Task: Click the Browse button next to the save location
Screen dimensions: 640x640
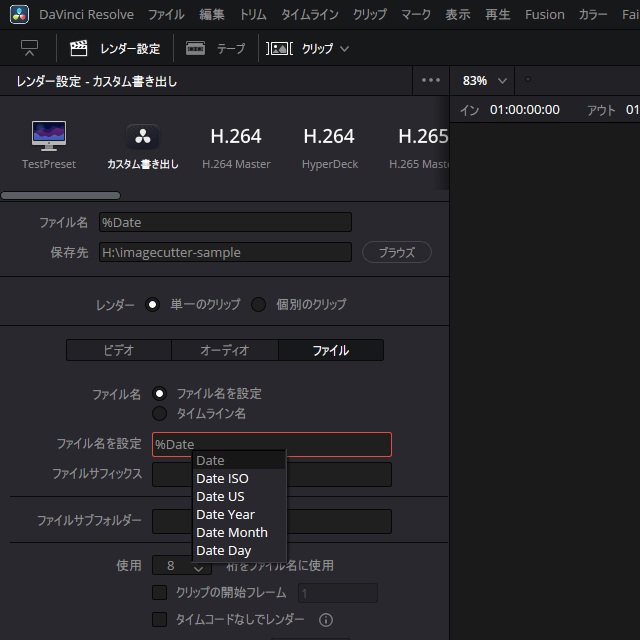Action: click(396, 253)
